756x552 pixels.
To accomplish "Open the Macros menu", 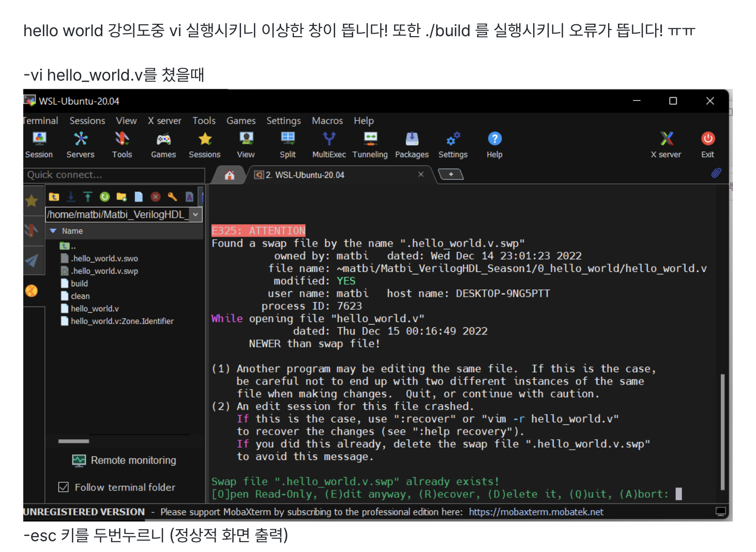I will point(327,120).
